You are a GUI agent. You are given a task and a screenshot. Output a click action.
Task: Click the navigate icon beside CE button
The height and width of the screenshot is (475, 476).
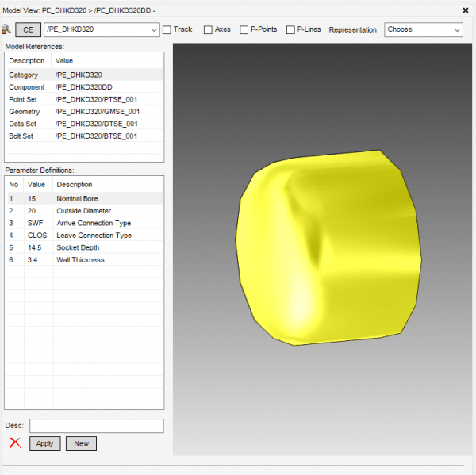[7, 29]
